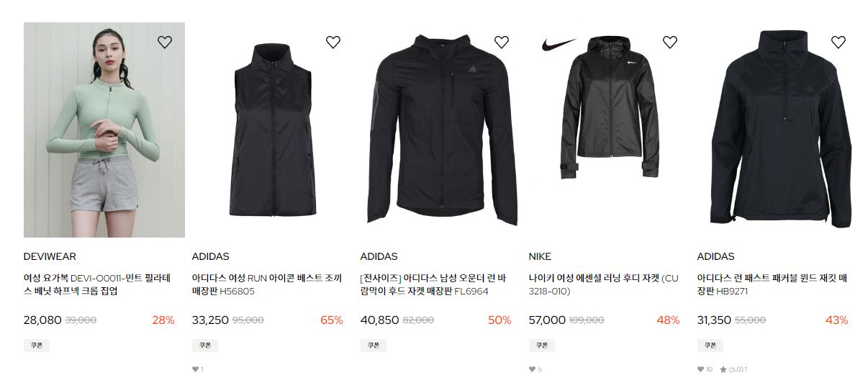The height and width of the screenshot is (383, 868).
Task: Click coupon badge under Deviwear price
Action: [37, 346]
